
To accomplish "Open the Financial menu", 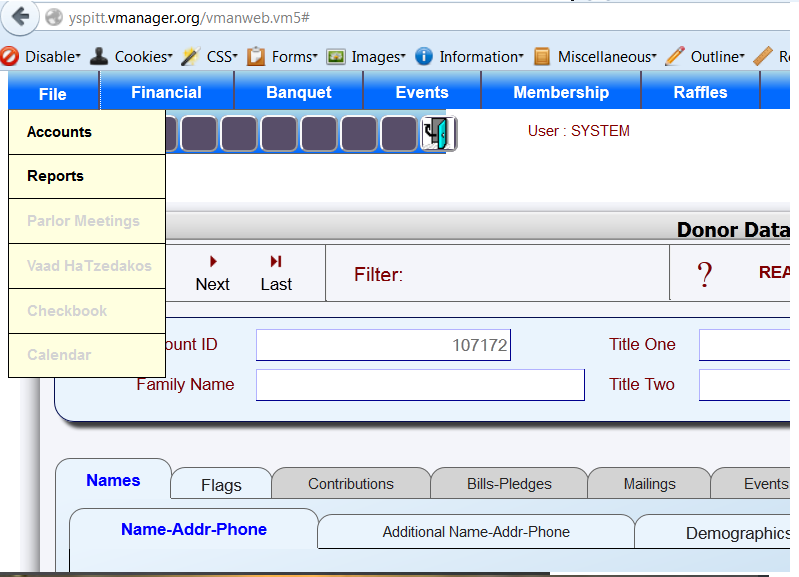I will 166,92.
